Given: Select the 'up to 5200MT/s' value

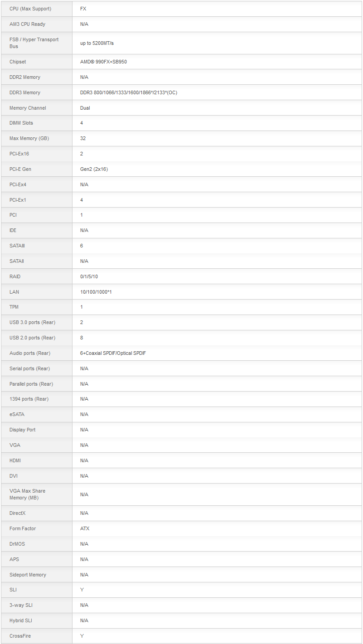Looking at the screenshot, I should (97, 43).
